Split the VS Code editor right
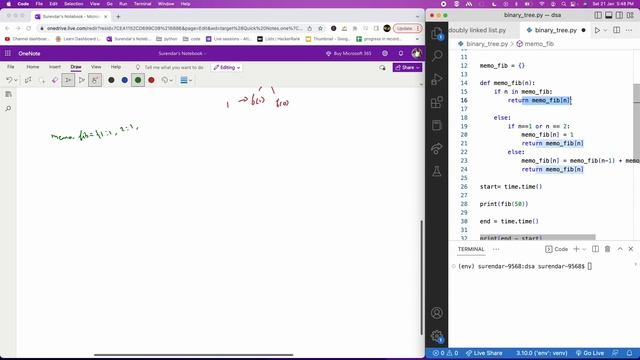Viewport: 640px width, 360px height. pyautogui.click(x=616, y=30)
